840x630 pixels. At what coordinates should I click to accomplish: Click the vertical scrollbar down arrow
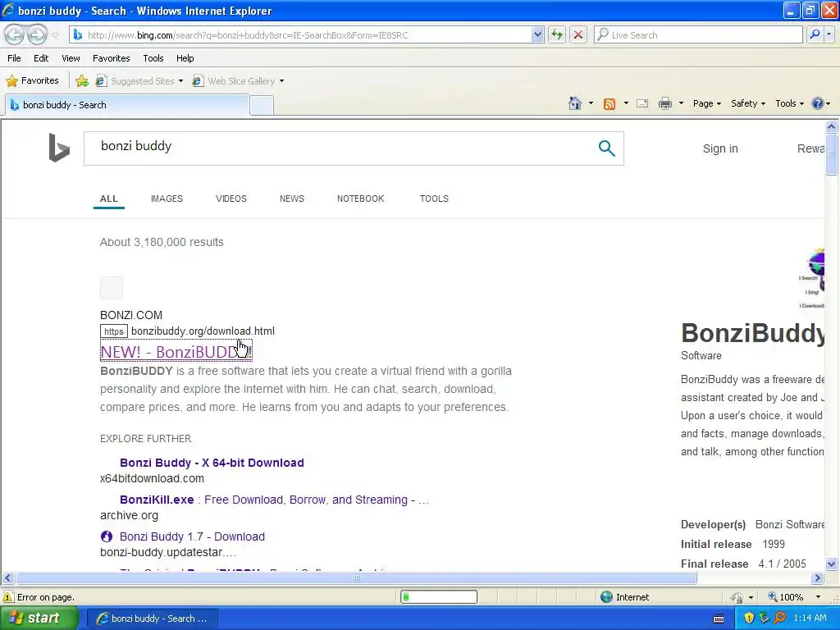(832, 564)
